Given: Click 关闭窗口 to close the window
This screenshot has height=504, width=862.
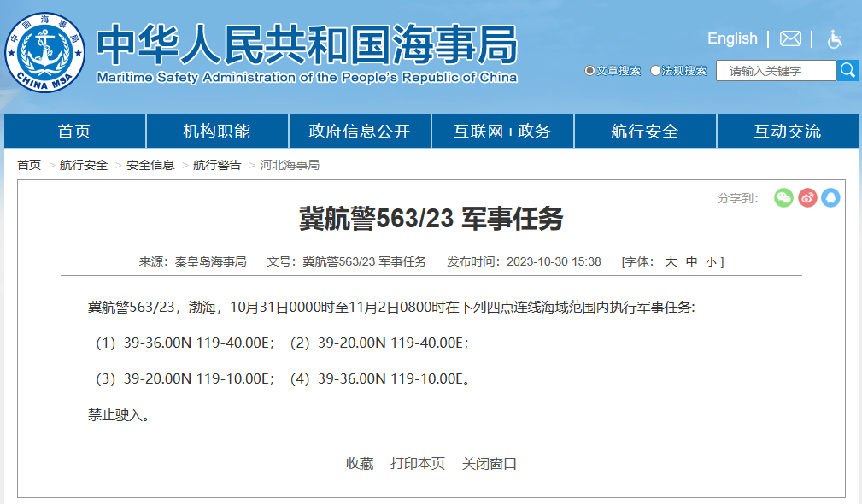Looking at the screenshot, I should (490, 464).
